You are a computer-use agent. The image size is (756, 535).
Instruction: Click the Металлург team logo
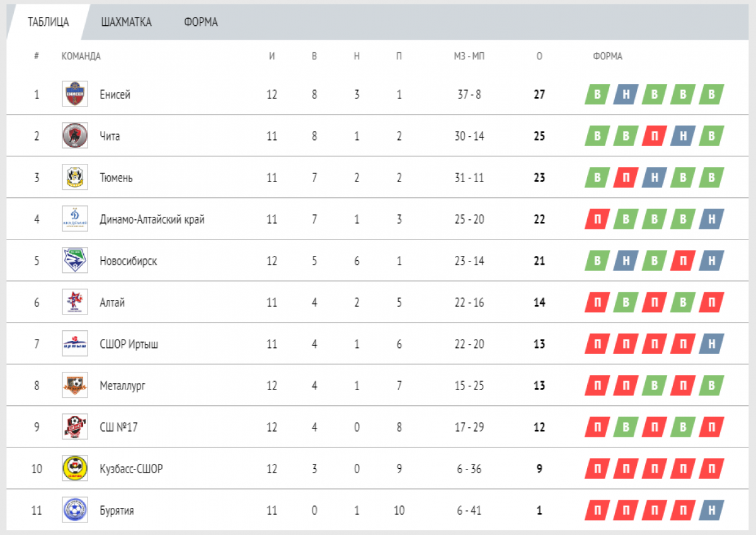[x=74, y=386]
